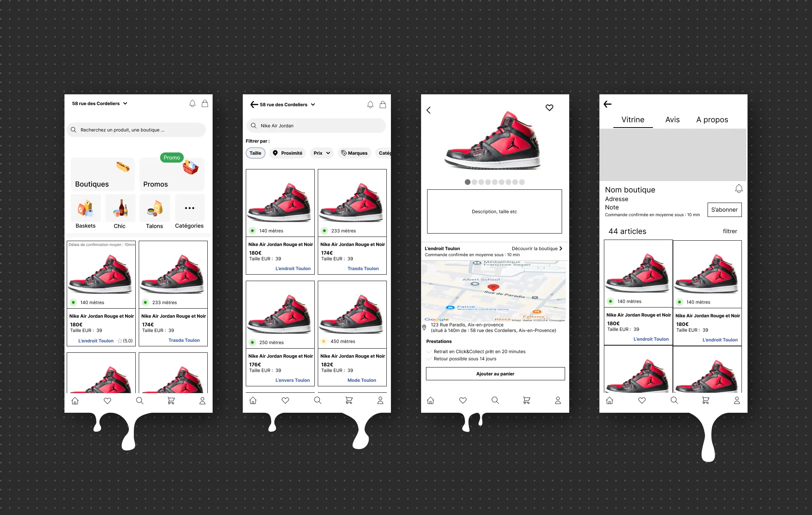The height and width of the screenshot is (515, 812).
Task: Open the Boutiques category card
Action: pyautogui.click(x=102, y=174)
